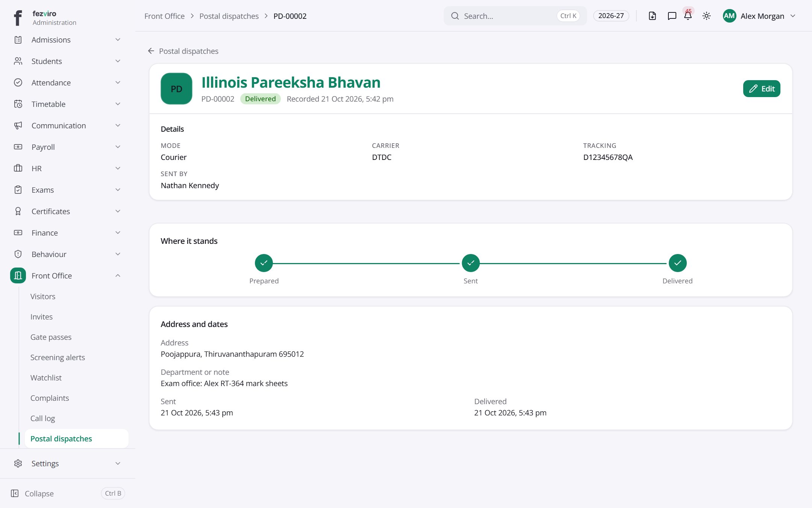Image resolution: width=812 pixels, height=508 pixels.
Task: Click the back arrow to Postal dispatches
Action: [151, 51]
